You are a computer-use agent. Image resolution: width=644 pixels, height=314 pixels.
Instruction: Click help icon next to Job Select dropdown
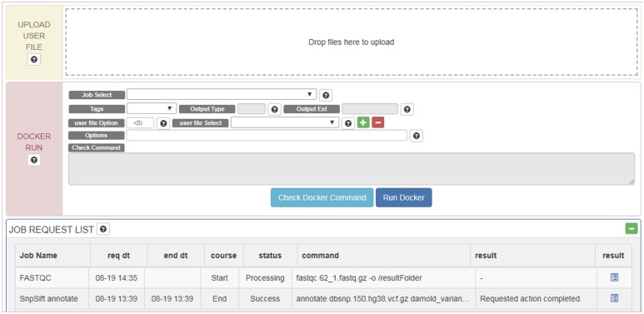(326, 95)
